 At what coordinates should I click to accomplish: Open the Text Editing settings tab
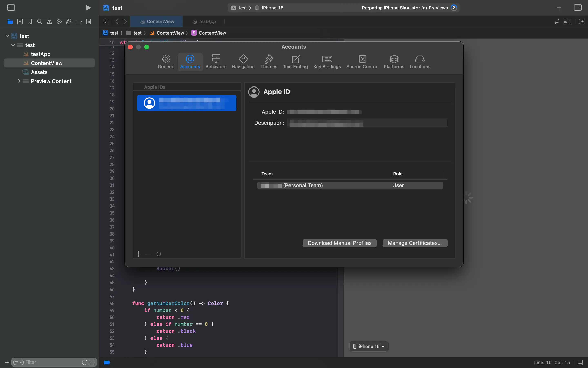[295, 62]
